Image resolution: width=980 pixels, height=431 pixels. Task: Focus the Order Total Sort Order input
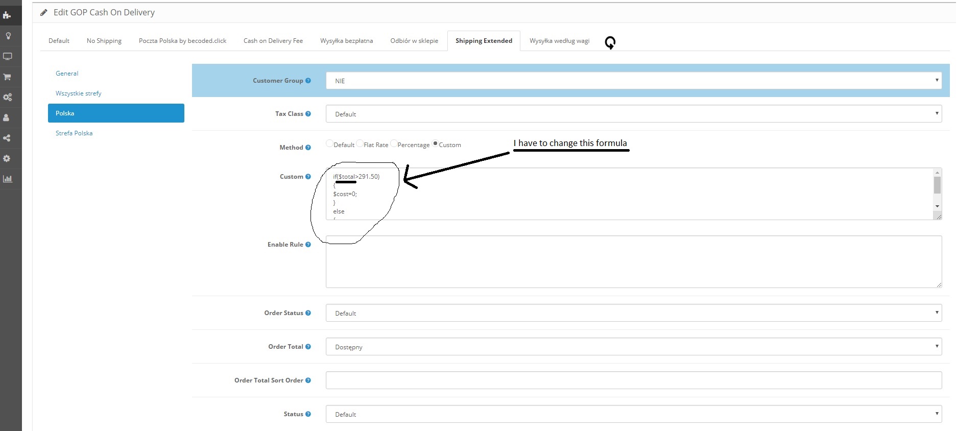tap(634, 380)
